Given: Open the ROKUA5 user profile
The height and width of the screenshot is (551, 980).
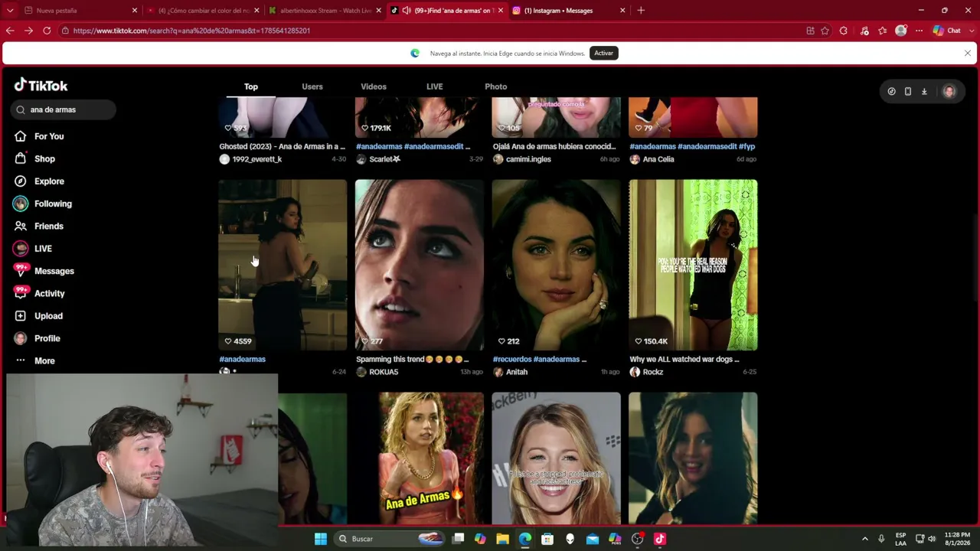Looking at the screenshot, I should pyautogui.click(x=377, y=372).
